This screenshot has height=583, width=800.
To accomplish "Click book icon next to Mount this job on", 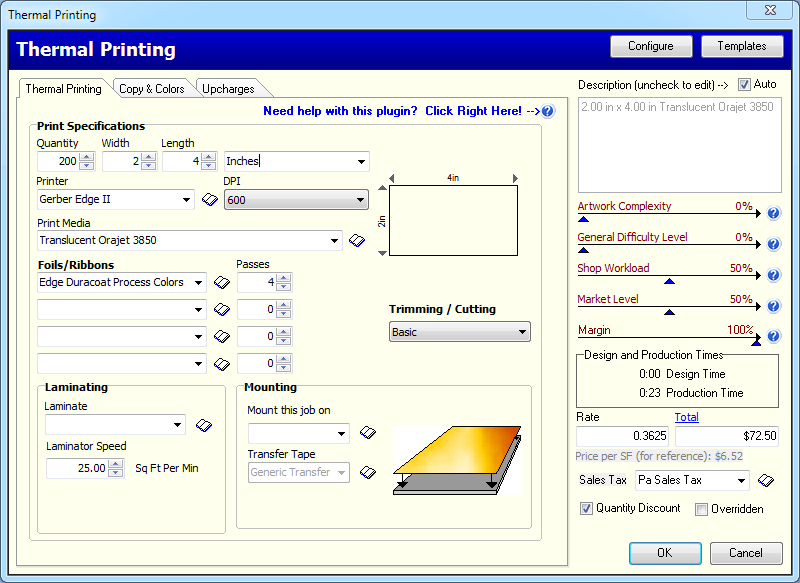I will click(368, 433).
